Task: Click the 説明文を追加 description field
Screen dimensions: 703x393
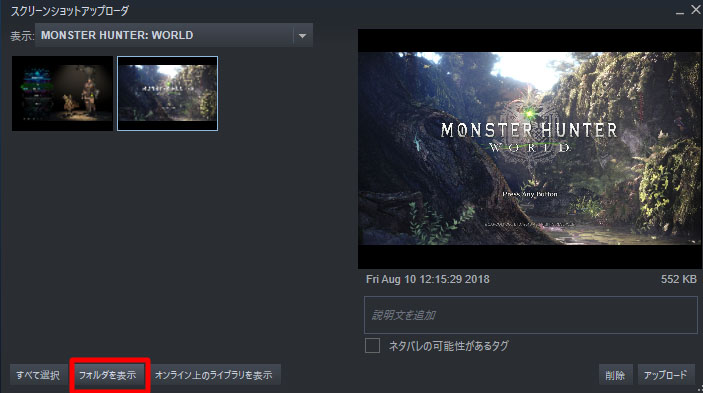Action: pos(531,315)
